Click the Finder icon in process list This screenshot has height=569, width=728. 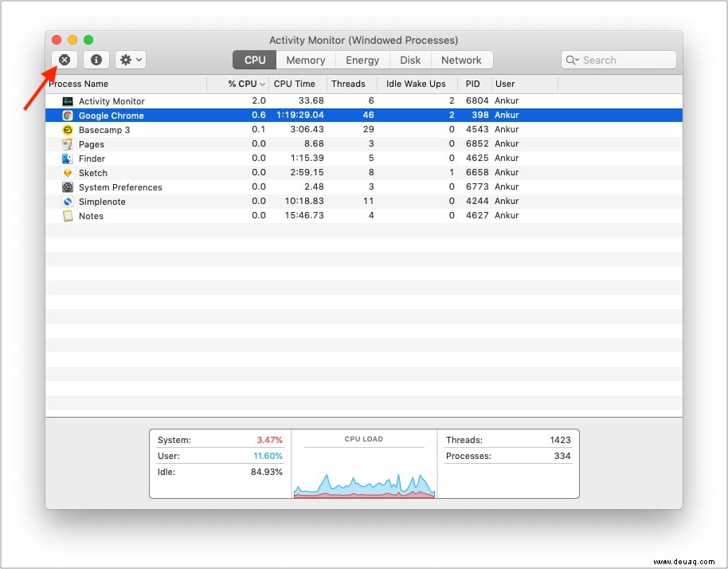(x=68, y=159)
